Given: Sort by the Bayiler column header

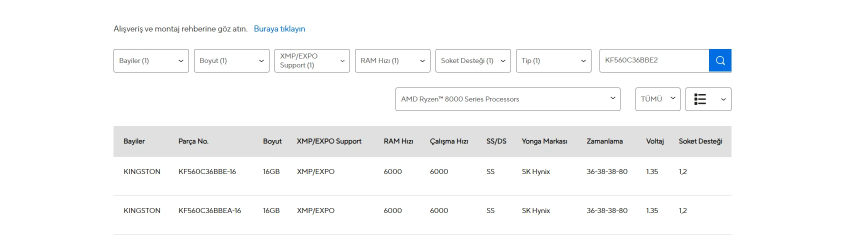Looking at the screenshot, I should [x=134, y=141].
